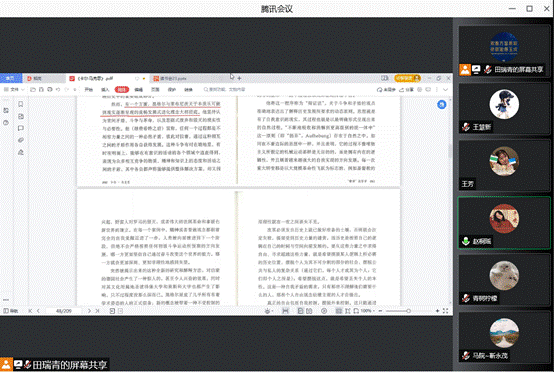Image resolution: width=554 pixels, height=372 pixels.
Task: Go to next page arrow in status bar
Action: pos(89,311)
